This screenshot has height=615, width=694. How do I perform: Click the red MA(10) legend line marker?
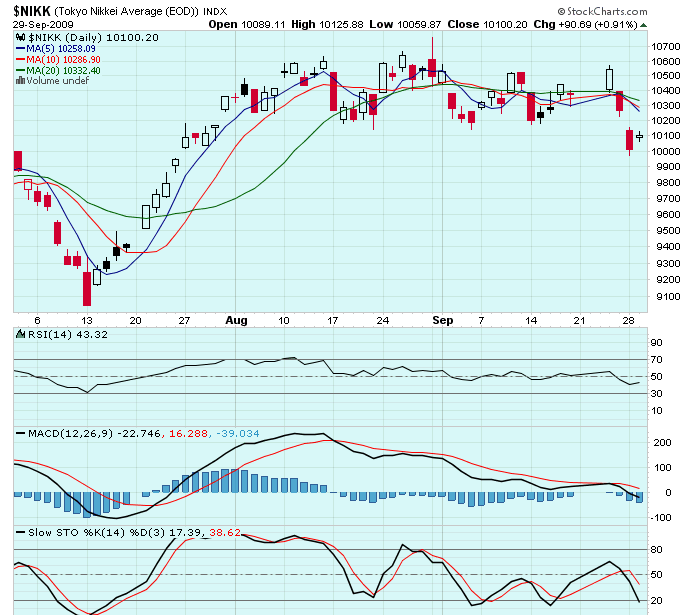[x=20, y=59]
